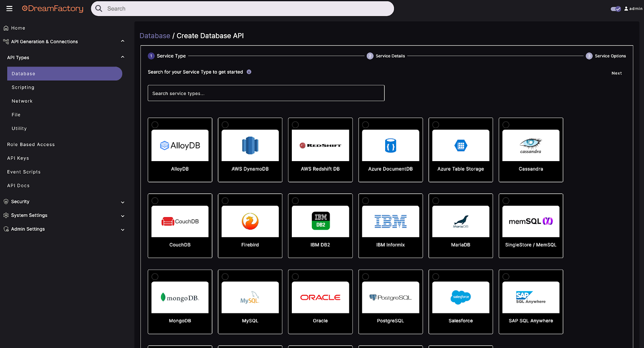644x348 pixels.
Task: Click the IBM Informix logo image
Action: [x=390, y=222]
